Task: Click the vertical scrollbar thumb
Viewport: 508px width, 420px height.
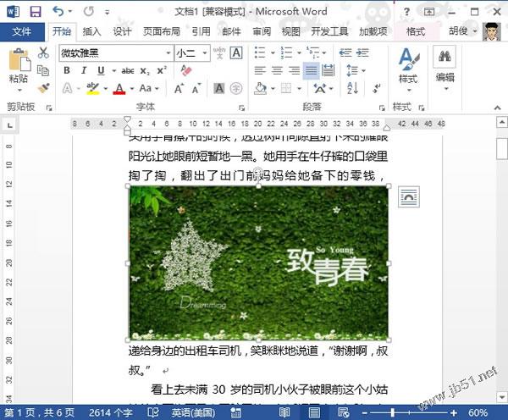Action: click(501, 148)
